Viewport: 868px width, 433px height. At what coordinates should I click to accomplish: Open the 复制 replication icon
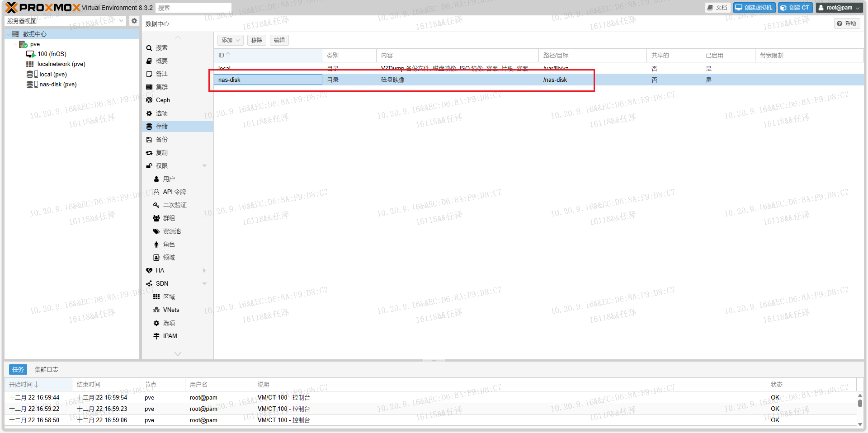tap(149, 153)
